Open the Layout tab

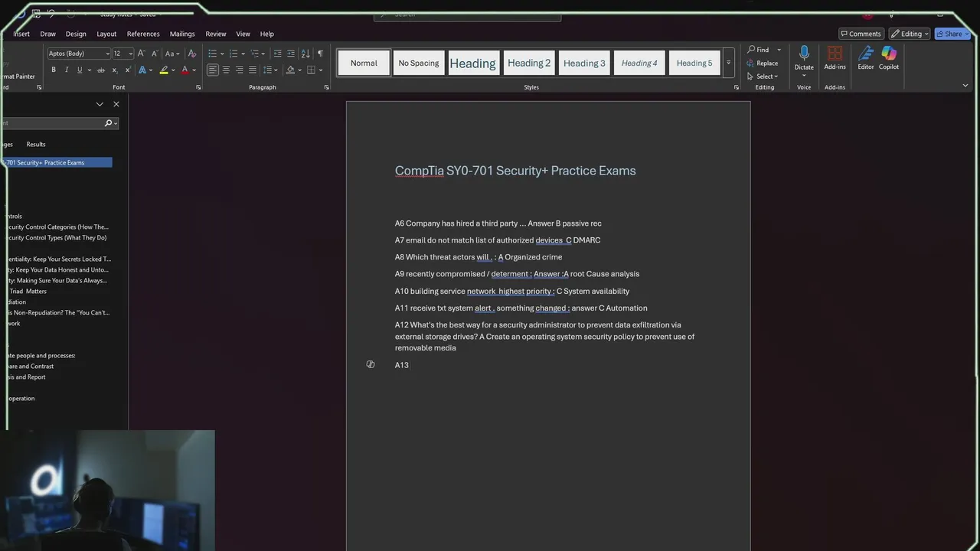pos(106,34)
